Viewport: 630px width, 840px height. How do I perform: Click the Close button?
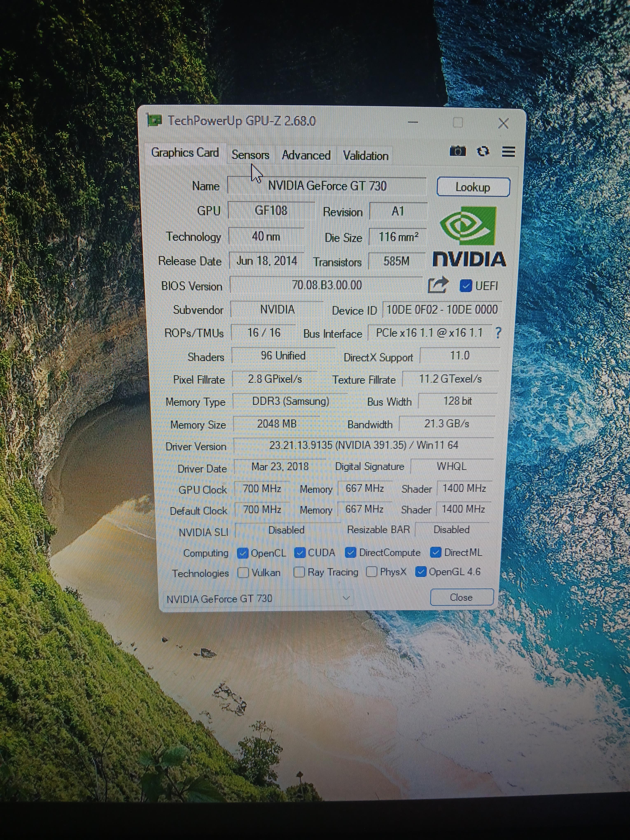(461, 597)
